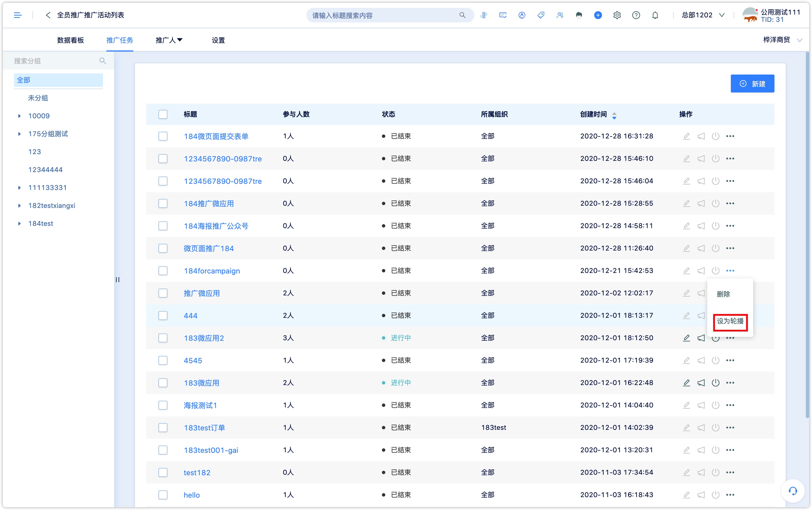Screen dimensions: 812x510
Task: Open the 183test001-gai task link
Action: [211, 450]
